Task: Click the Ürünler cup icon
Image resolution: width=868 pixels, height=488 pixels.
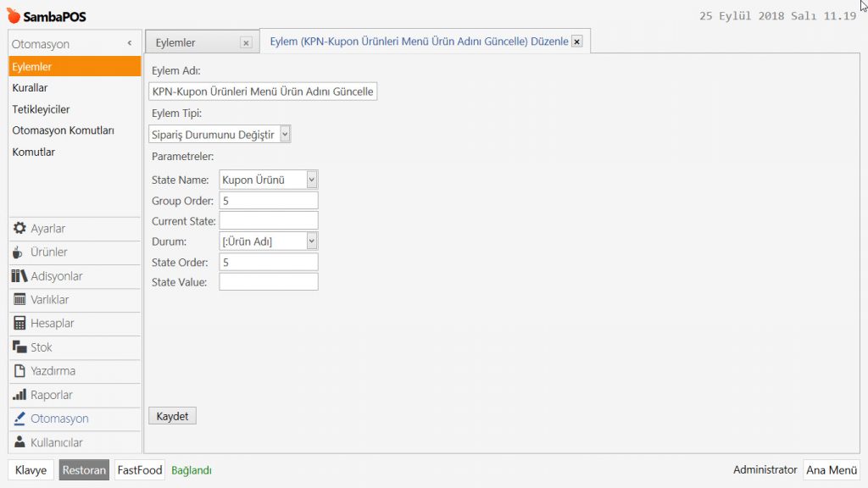Action: click(x=19, y=252)
